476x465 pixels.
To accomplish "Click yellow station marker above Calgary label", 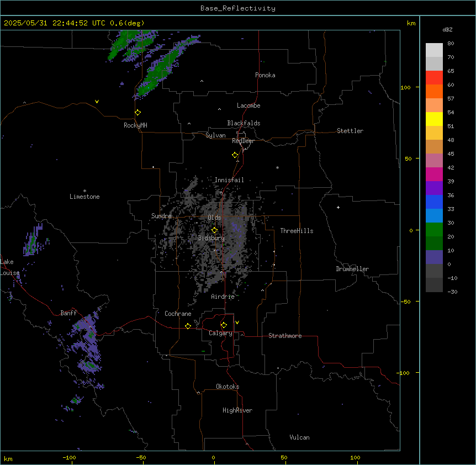I will (x=224, y=325).
